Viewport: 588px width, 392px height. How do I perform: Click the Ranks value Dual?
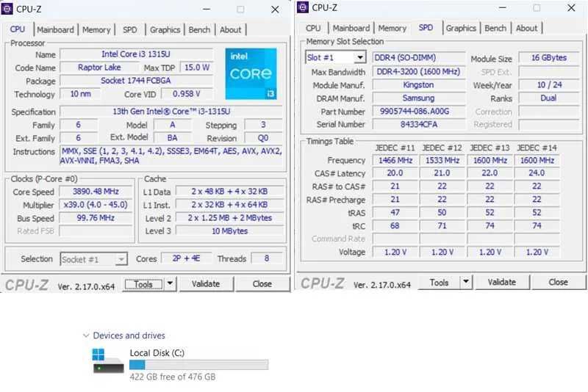click(549, 98)
